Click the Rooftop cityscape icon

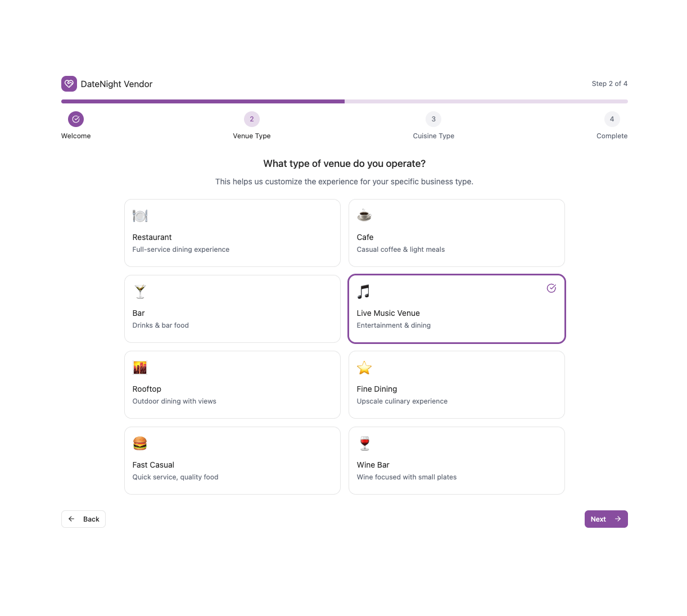[x=140, y=368]
